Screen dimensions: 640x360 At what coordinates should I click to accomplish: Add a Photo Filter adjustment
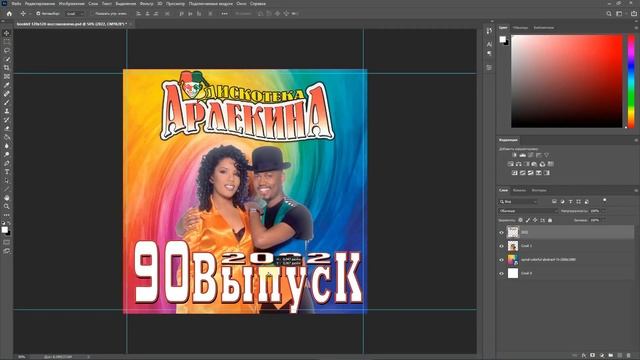(534, 164)
